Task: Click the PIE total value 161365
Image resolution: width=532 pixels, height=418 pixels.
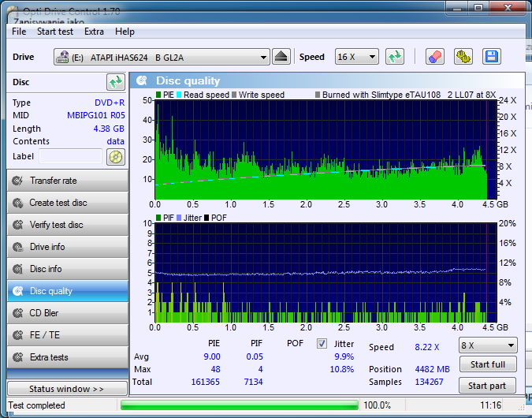Action: tap(205, 382)
